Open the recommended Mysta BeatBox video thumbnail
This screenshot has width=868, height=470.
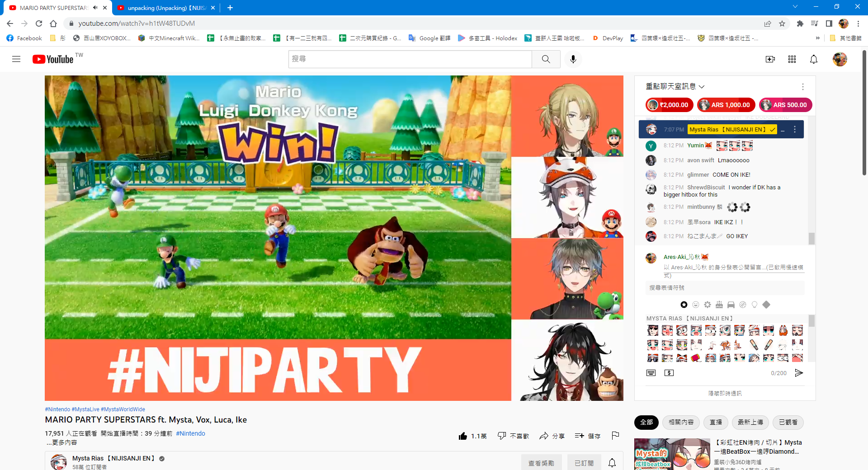672,454
